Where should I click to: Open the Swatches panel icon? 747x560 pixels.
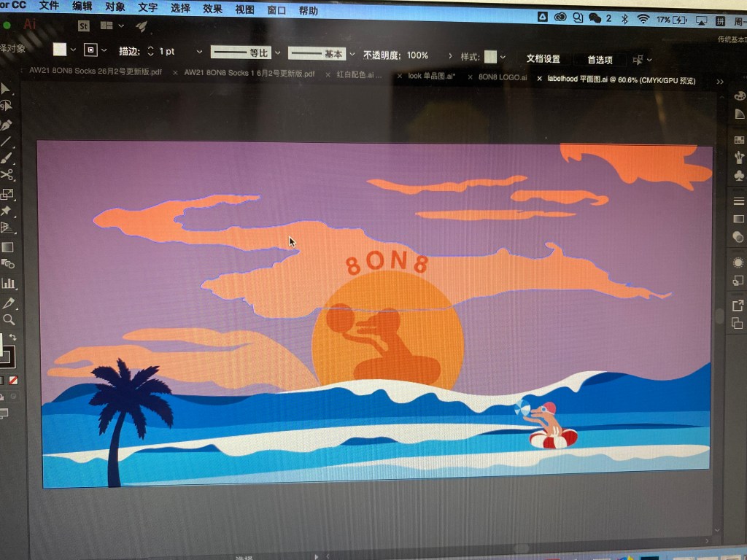pyautogui.click(x=739, y=140)
